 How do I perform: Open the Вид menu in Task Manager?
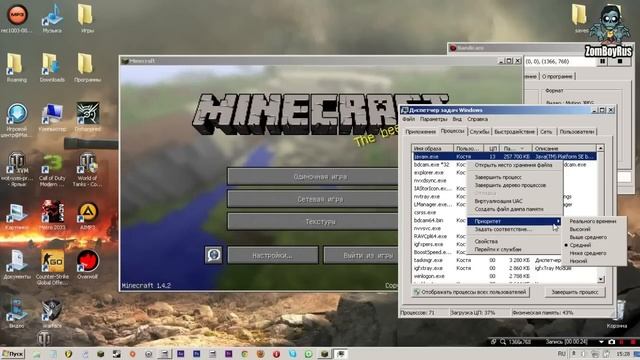[457, 119]
